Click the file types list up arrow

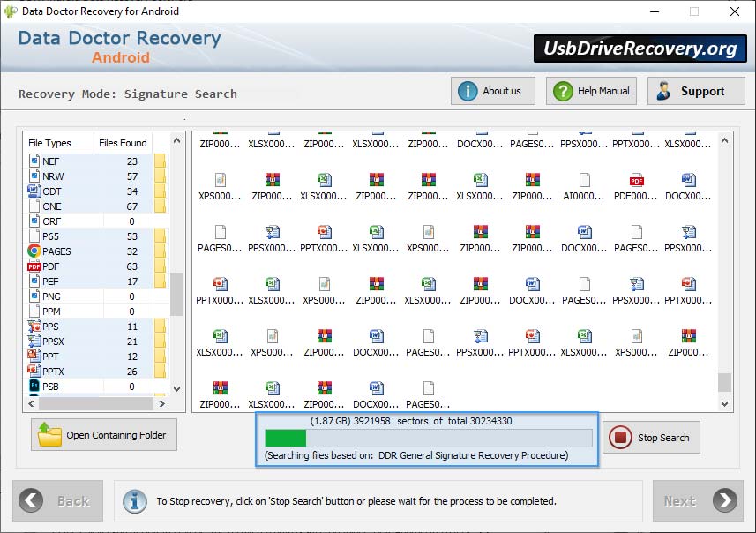[x=177, y=141]
